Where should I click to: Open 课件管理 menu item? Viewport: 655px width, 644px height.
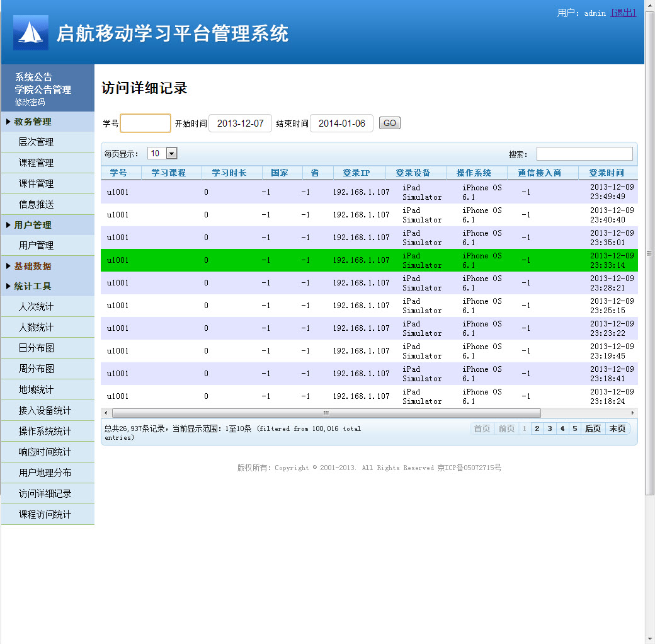point(48,183)
